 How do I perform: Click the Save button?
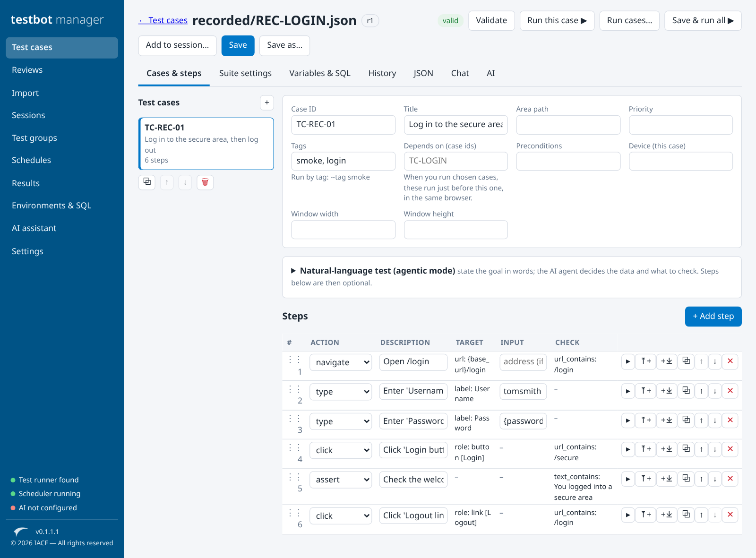(238, 45)
